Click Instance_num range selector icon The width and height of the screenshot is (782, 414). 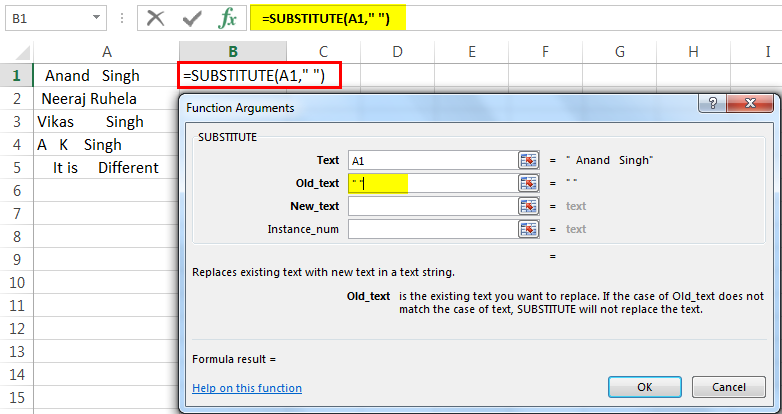pos(528,229)
